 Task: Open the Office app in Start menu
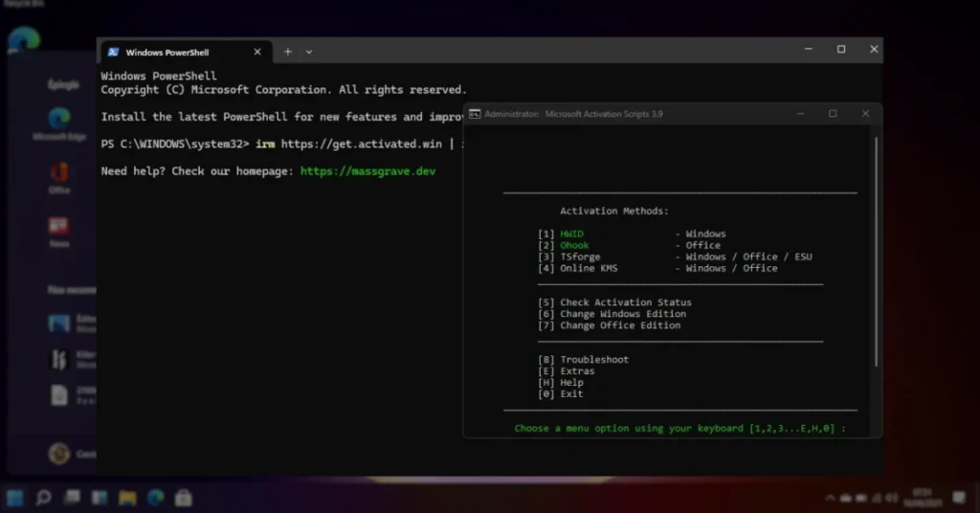[59, 176]
